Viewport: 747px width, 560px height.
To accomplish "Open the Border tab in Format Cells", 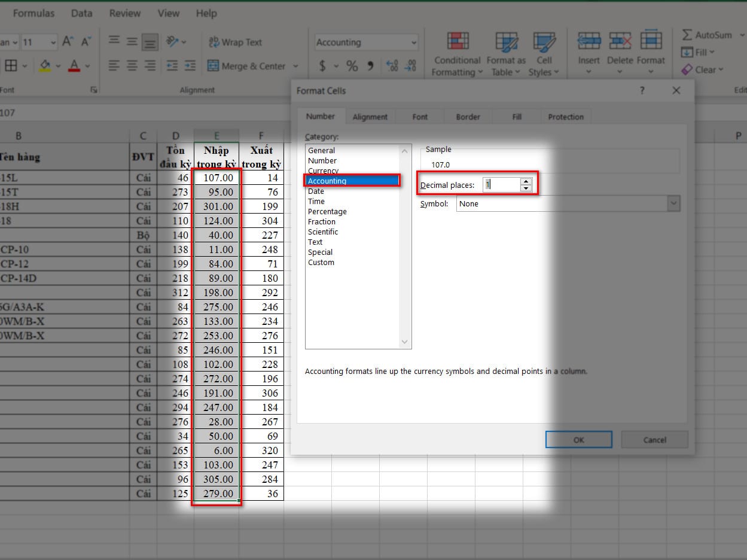I will [x=468, y=117].
